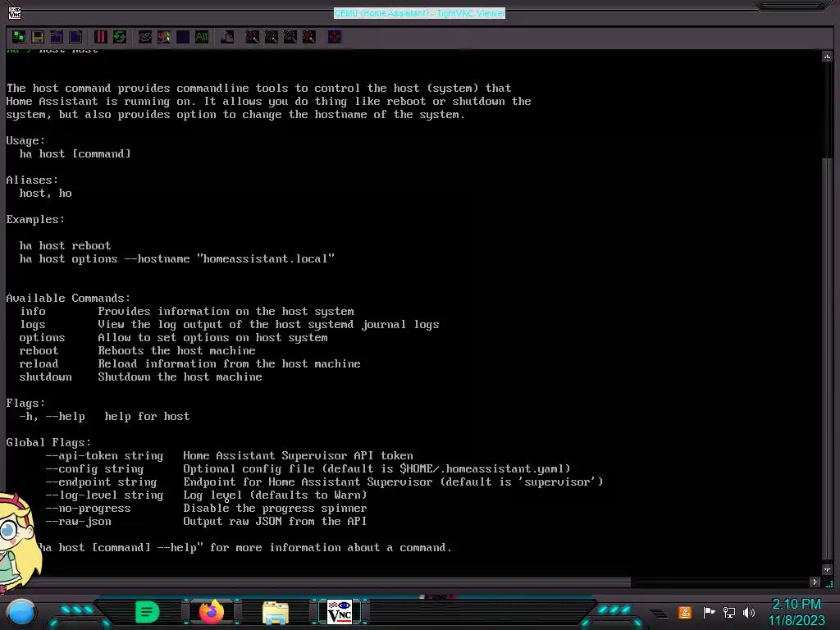This screenshot has width=840, height=630.
Task: Open the Start orb menu
Action: coord(21,612)
